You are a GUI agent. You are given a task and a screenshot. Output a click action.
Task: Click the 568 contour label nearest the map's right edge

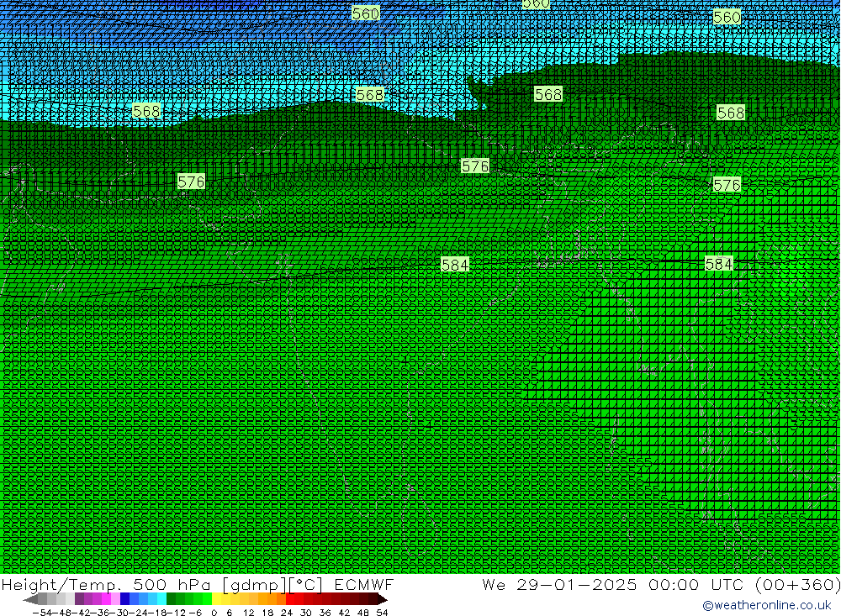click(731, 113)
